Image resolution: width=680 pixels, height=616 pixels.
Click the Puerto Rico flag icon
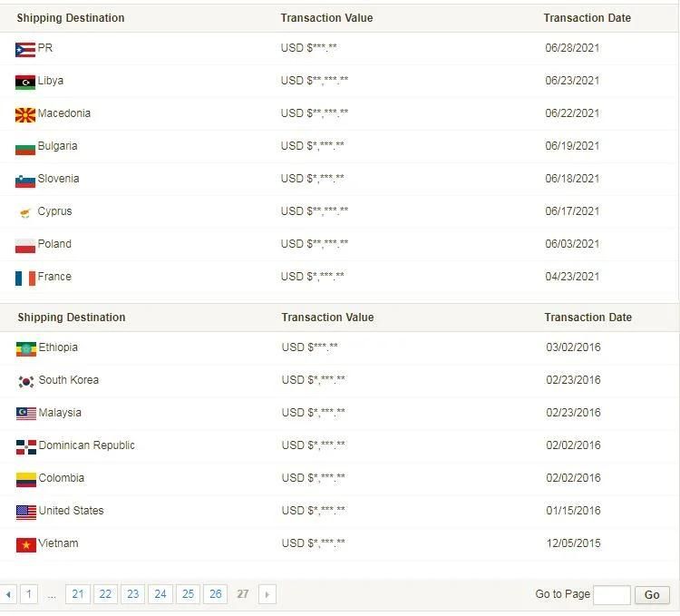click(x=25, y=50)
